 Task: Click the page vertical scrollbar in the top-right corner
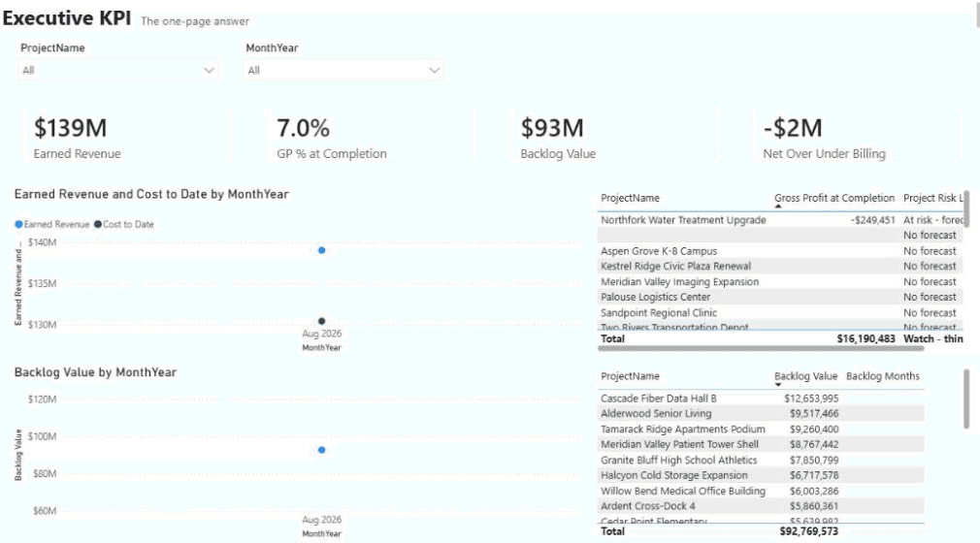point(977,14)
